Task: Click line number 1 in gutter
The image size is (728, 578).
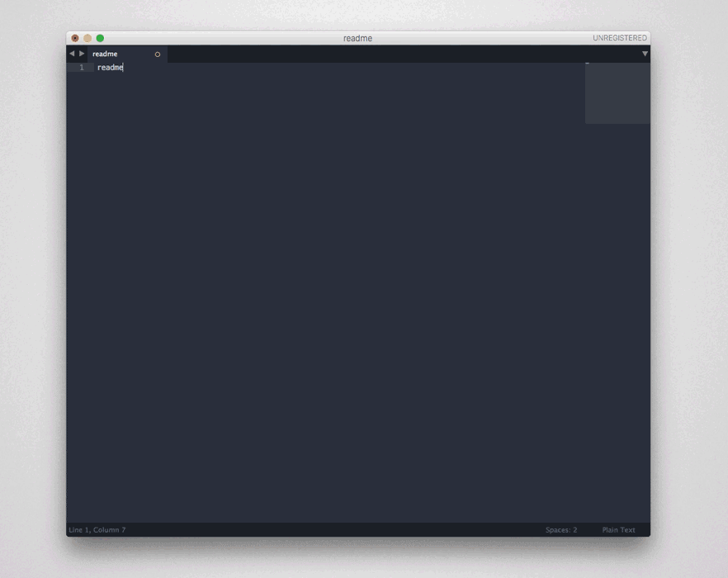Action: (x=82, y=68)
